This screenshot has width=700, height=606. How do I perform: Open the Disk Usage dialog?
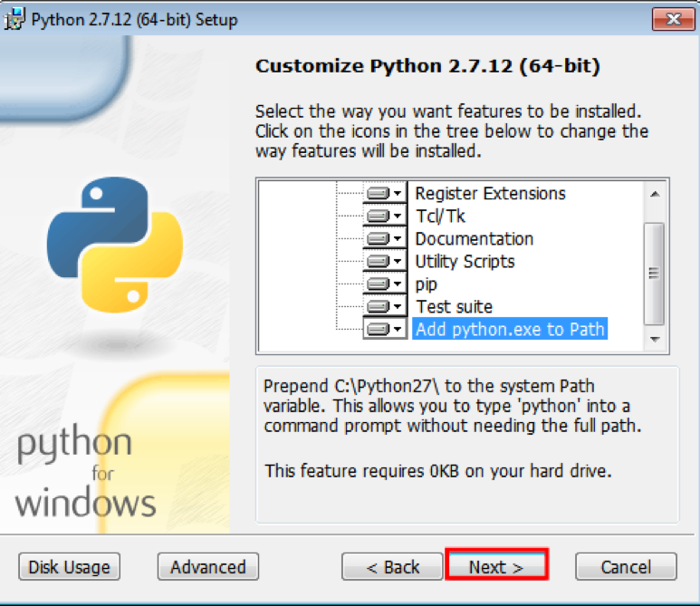click(x=69, y=567)
